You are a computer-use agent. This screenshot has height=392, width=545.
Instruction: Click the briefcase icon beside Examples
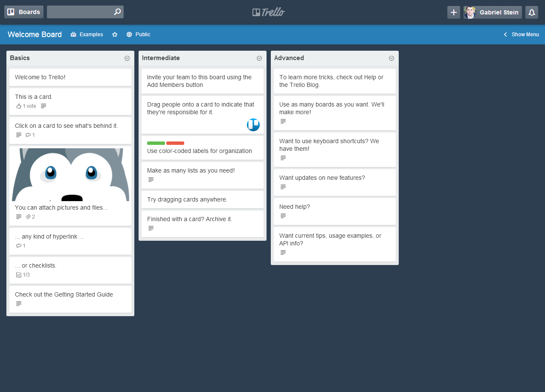[73, 35]
